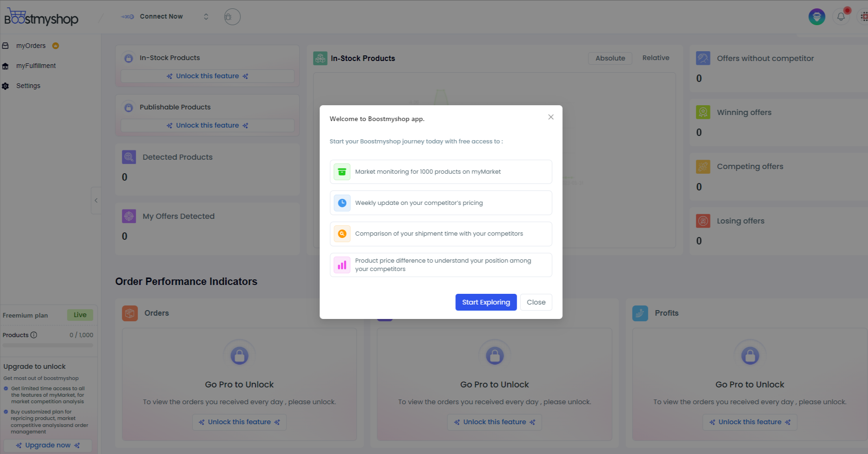Click the 'Winning offers' label
868x454 pixels.
[744, 112]
